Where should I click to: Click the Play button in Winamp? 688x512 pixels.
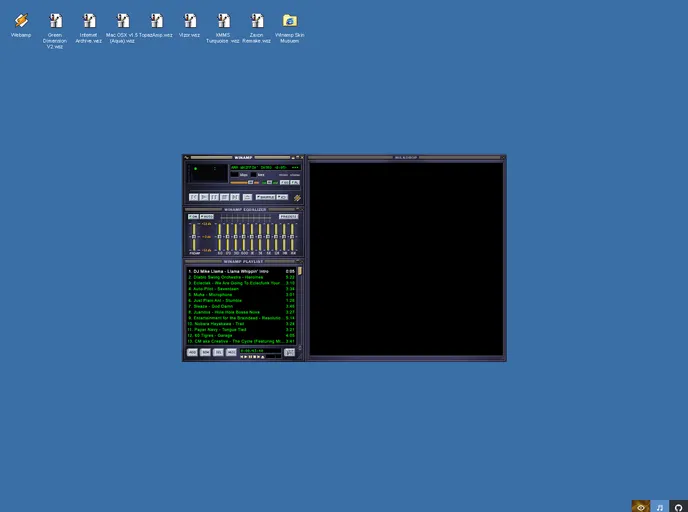point(203,198)
